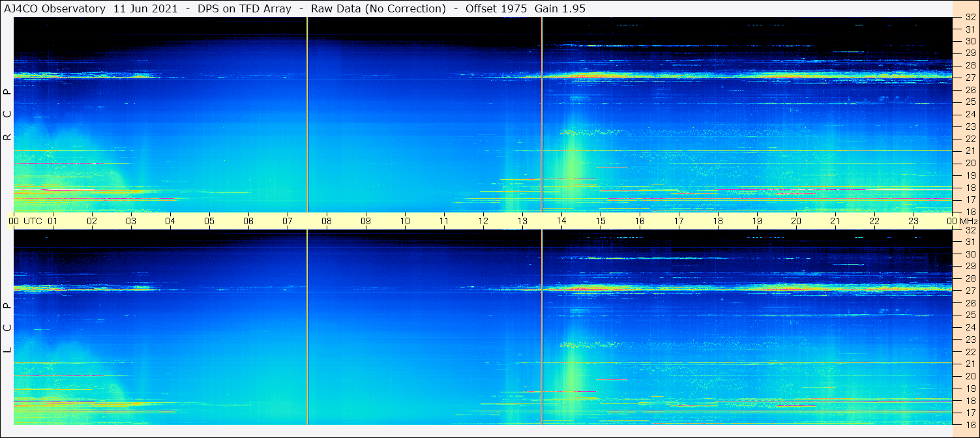Click the 27 MHz tick of LCP panel
This screenshot has width=980, height=438.
pos(970,291)
